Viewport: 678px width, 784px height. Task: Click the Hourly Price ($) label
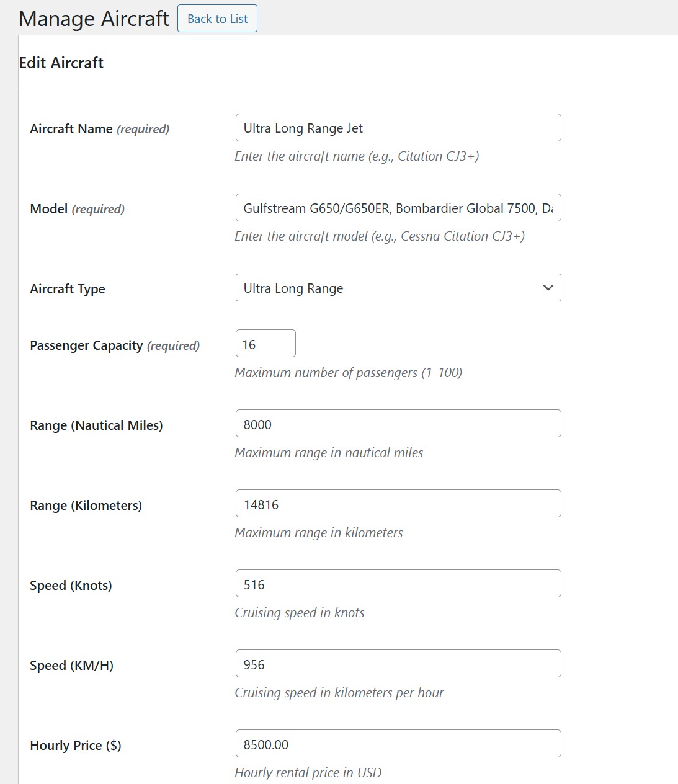(x=76, y=746)
